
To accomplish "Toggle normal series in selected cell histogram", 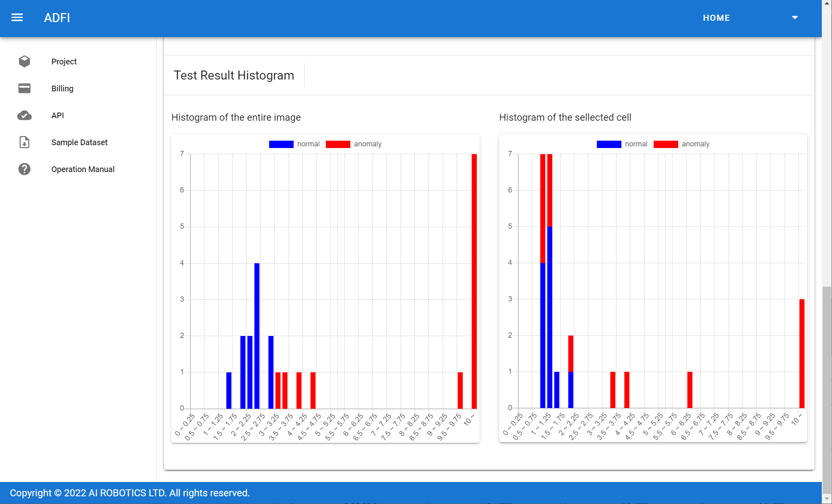I will 622,144.
